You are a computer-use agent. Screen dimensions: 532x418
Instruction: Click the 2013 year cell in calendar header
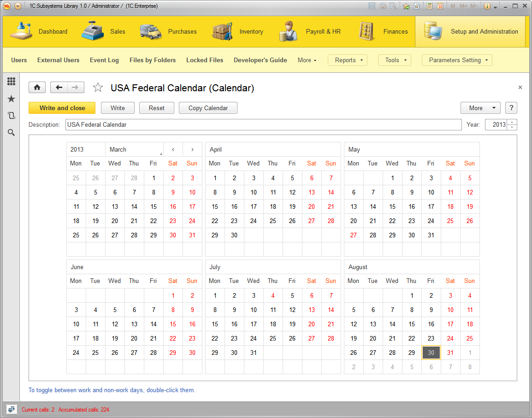click(x=86, y=149)
